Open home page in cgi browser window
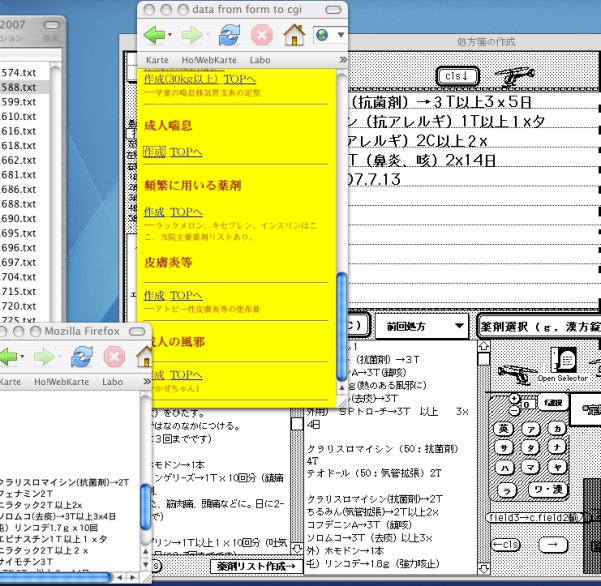601x586 pixels. [294, 34]
